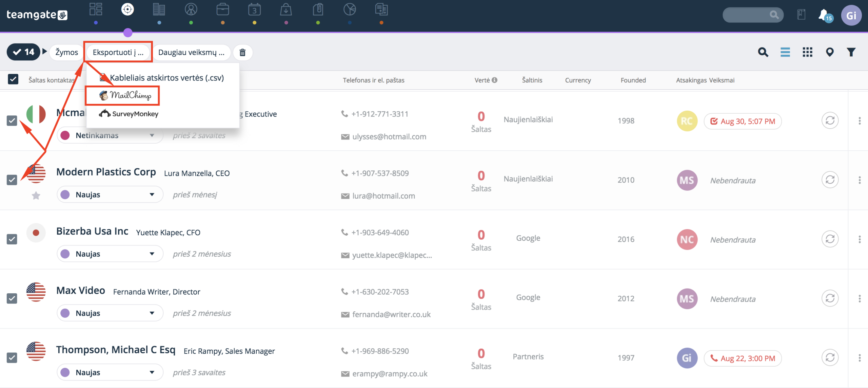Click the Žymos button
This screenshot has width=868, height=388.
pyautogui.click(x=66, y=52)
